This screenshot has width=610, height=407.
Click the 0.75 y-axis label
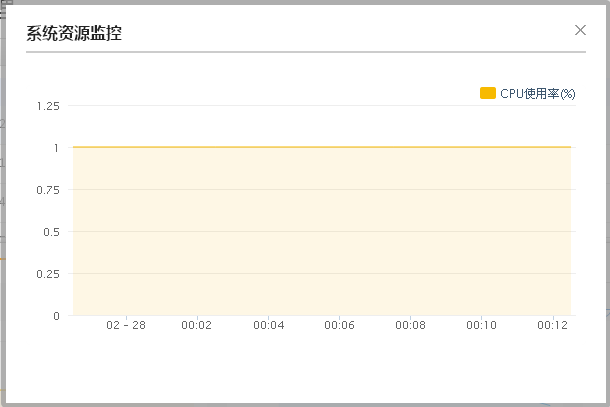pos(48,190)
